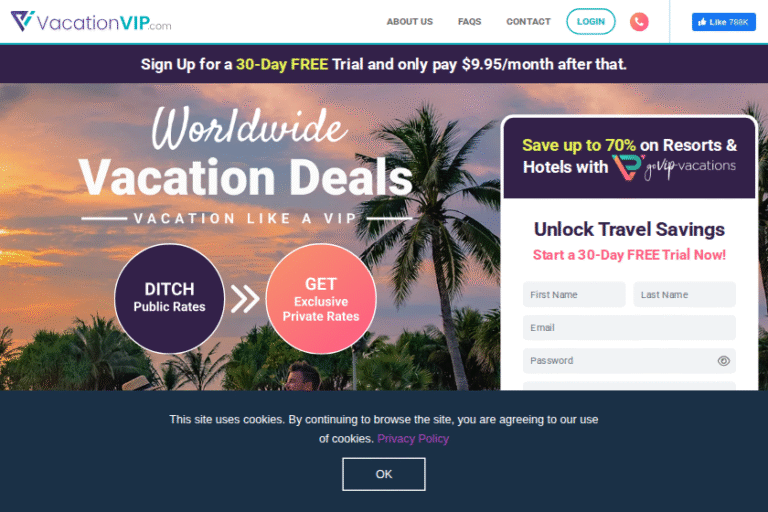Click the double chevron arrows between circles
The width and height of the screenshot is (768, 512).
click(245, 299)
